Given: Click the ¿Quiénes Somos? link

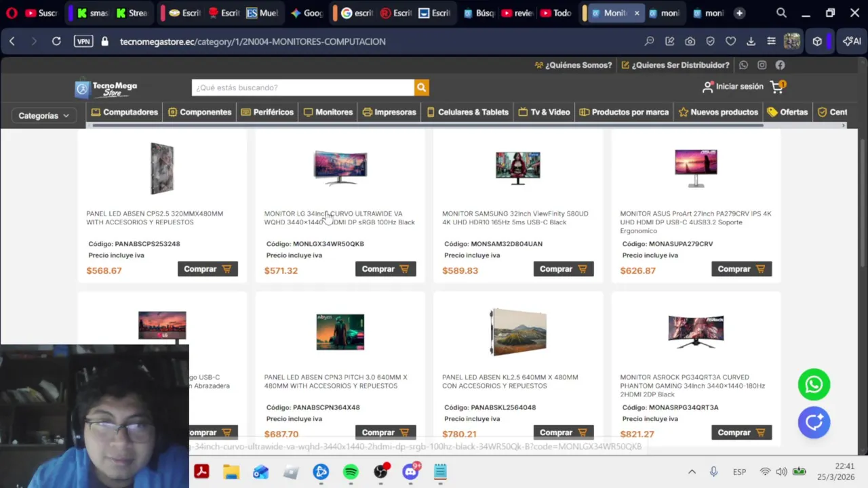Looking at the screenshot, I should click(x=573, y=65).
